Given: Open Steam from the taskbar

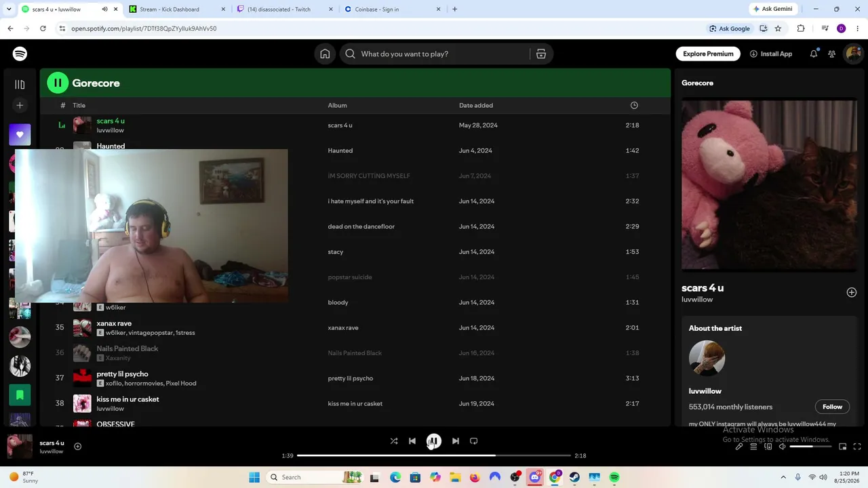Looking at the screenshot, I should pyautogui.click(x=574, y=477).
